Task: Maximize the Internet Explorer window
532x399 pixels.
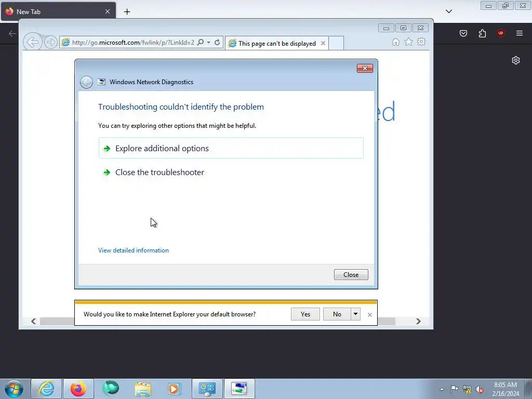Action: 403,28
